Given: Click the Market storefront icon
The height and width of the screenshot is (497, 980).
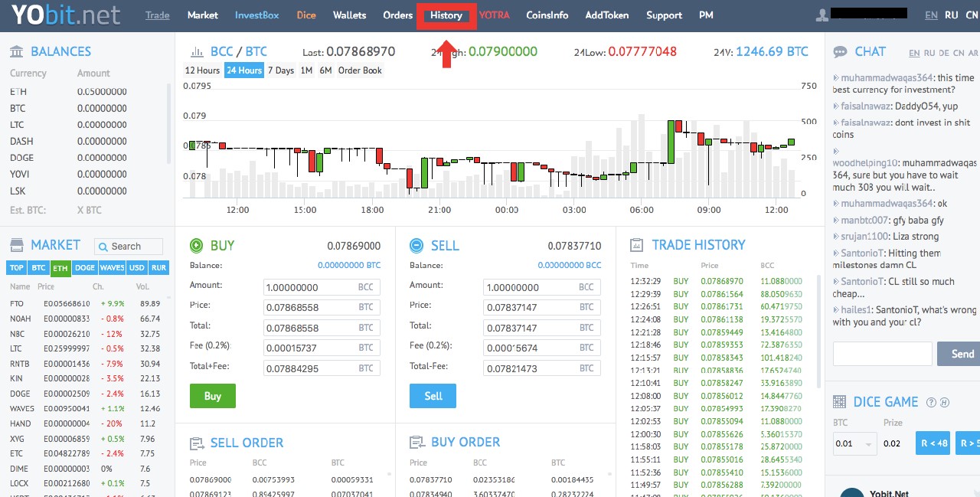Looking at the screenshot, I should [x=17, y=245].
